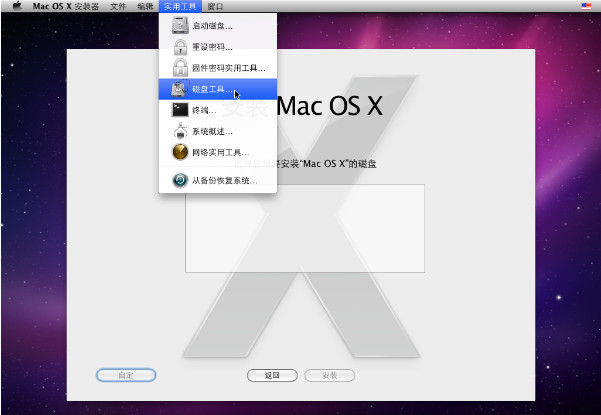The width and height of the screenshot is (601, 415).
Task: Click the 安装 install button
Action: point(330,375)
